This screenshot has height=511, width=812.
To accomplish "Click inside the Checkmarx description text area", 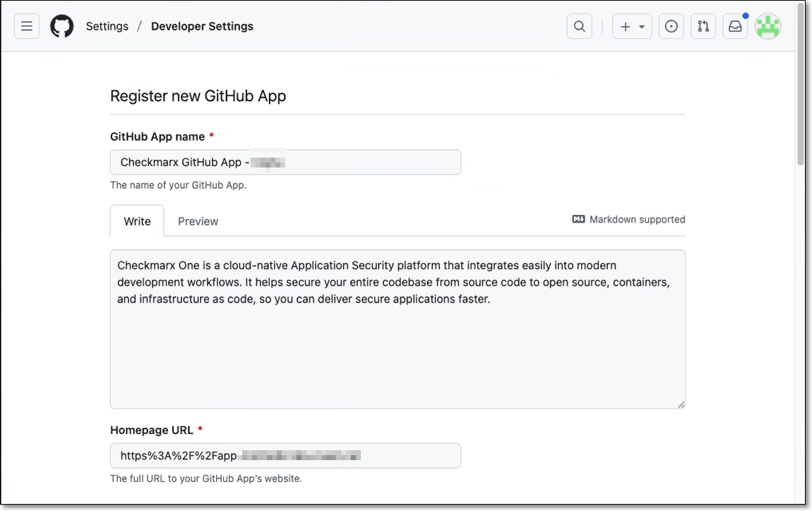I will pos(397,346).
